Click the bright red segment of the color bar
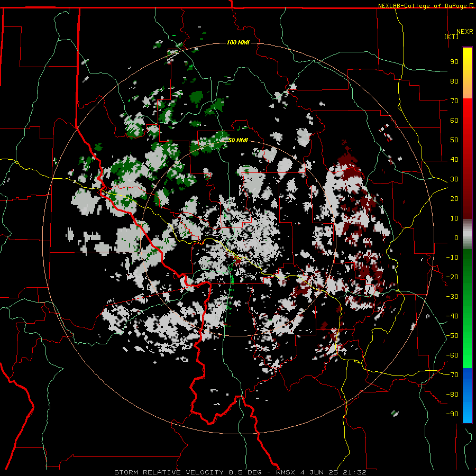Screen dimensions: 476x476 click(x=467, y=112)
